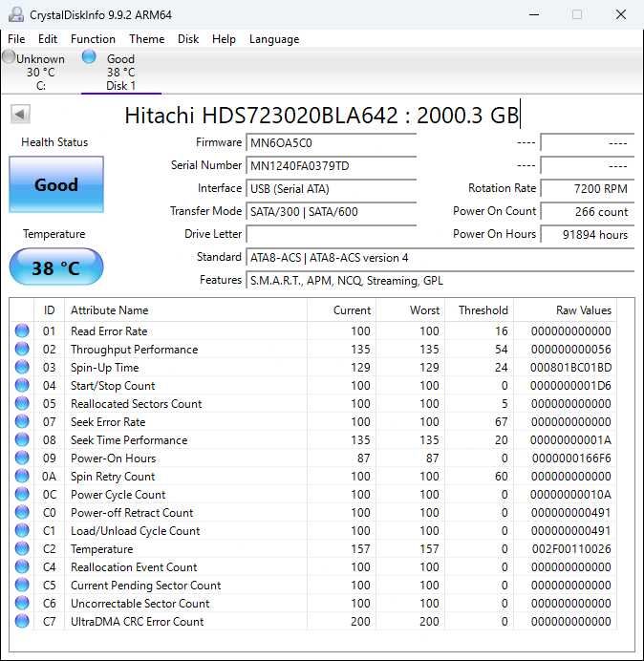Click the status orb for Seek Error Rate
644x661 pixels.
pyautogui.click(x=22, y=421)
